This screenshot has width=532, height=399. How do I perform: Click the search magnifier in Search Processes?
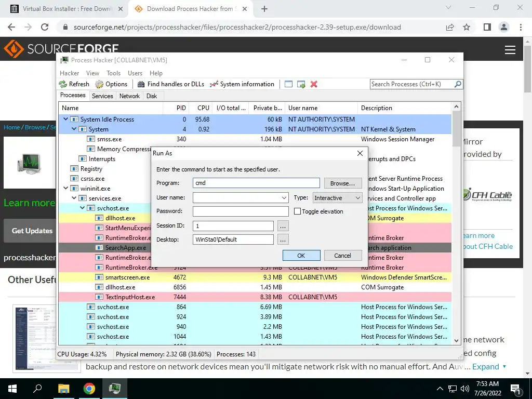click(x=458, y=84)
